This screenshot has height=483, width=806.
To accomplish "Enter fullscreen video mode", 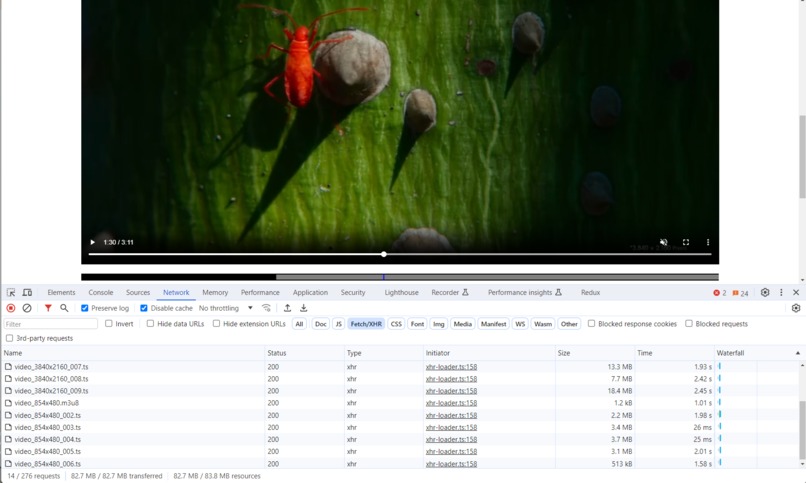I will (686, 242).
